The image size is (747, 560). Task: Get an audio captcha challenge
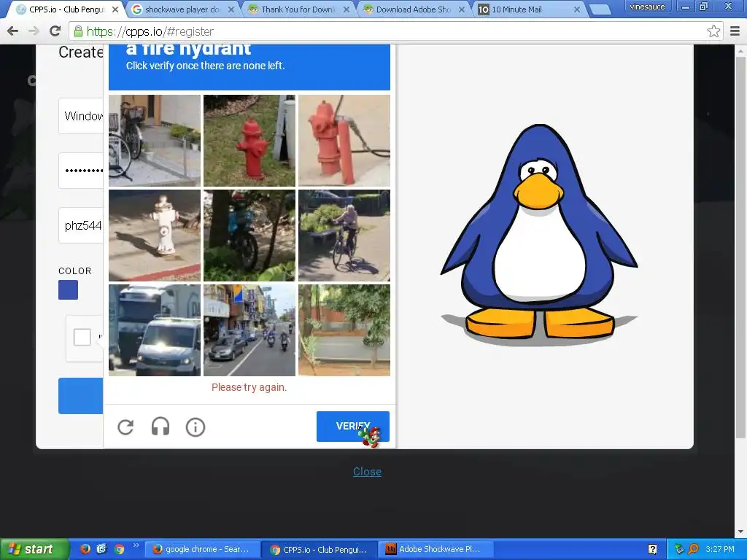[160, 427]
